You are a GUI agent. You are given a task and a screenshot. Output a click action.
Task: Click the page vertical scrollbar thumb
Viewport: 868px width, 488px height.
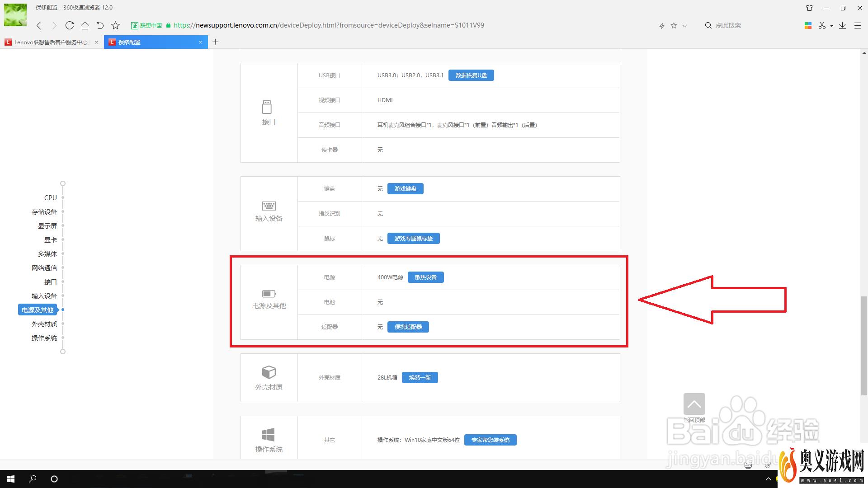[x=864, y=346]
